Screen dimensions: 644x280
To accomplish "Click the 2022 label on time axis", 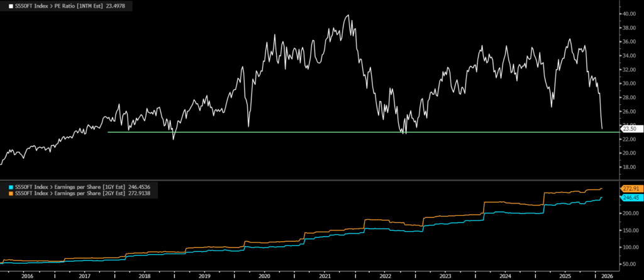I will (384, 276).
